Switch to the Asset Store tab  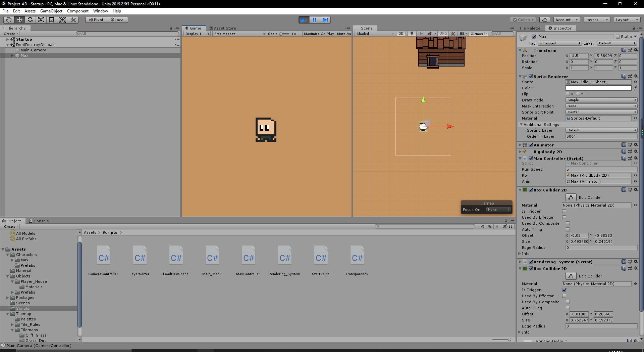click(x=223, y=28)
